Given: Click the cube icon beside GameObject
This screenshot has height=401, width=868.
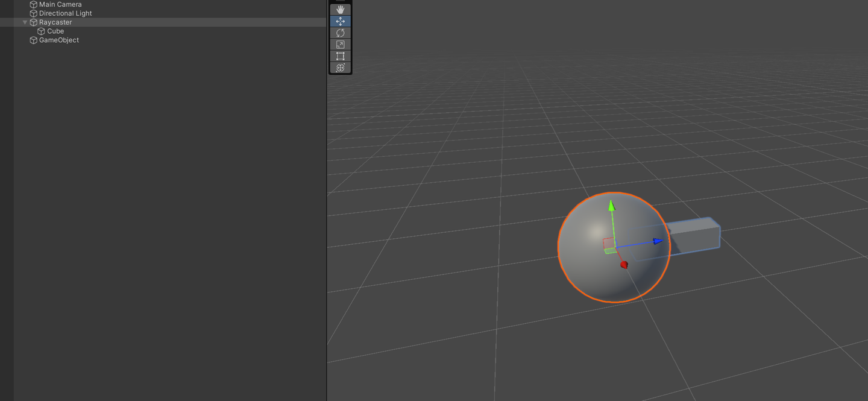Looking at the screenshot, I should (33, 40).
